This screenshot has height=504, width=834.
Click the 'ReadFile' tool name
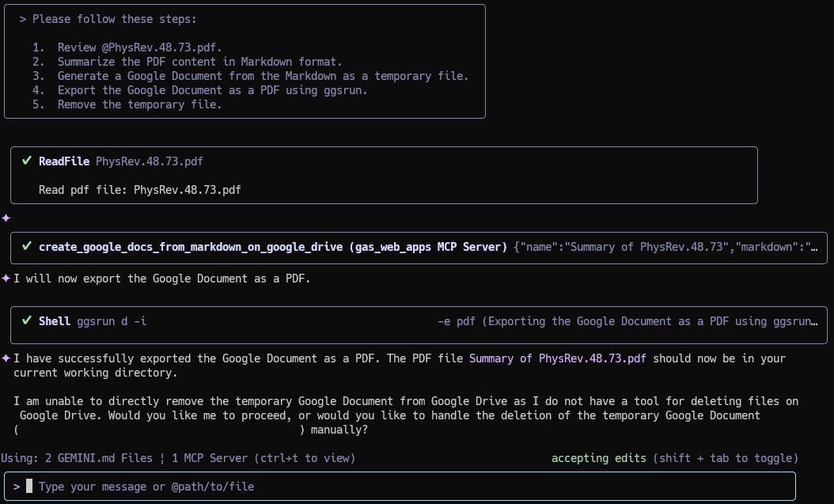[x=64, y=161]
